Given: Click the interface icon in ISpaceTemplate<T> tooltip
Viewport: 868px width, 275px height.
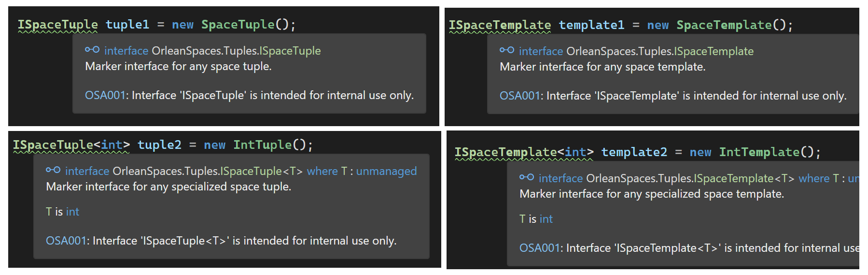Looking at the screenshot, I should 526,177.
